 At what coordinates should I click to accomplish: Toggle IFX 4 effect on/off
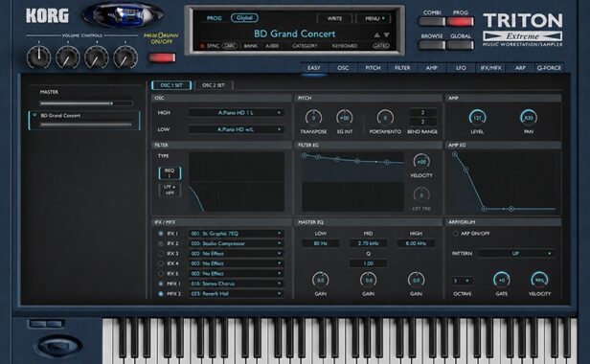pos(161,263)
